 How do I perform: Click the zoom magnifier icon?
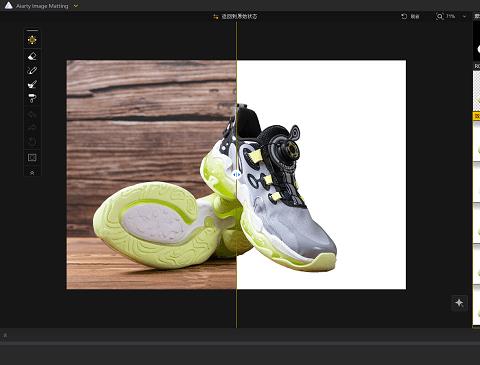[x=440, y=16]
